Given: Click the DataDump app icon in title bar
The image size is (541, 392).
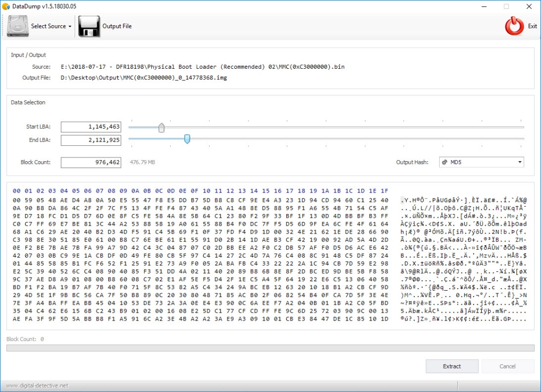Looking at the screenshot, I should (6, 6).
